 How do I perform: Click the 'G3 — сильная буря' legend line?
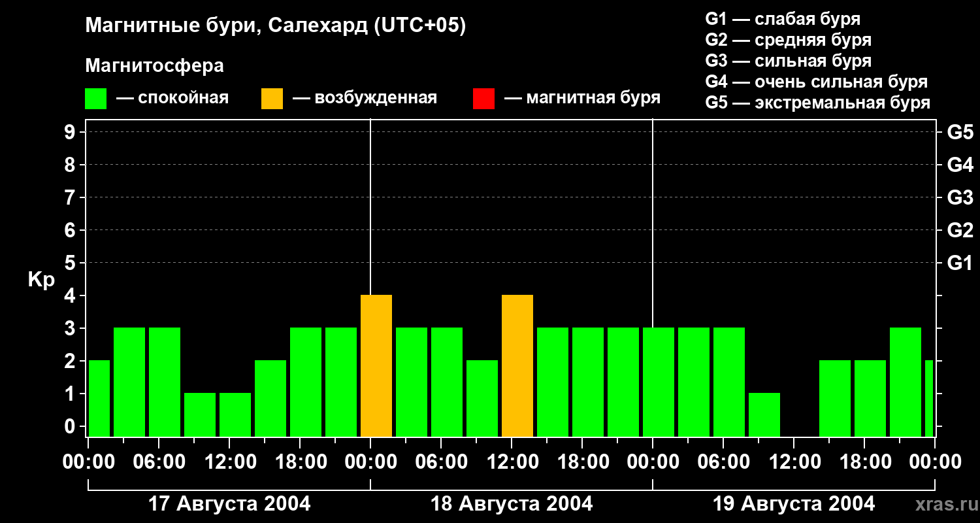tap(788, 61)
